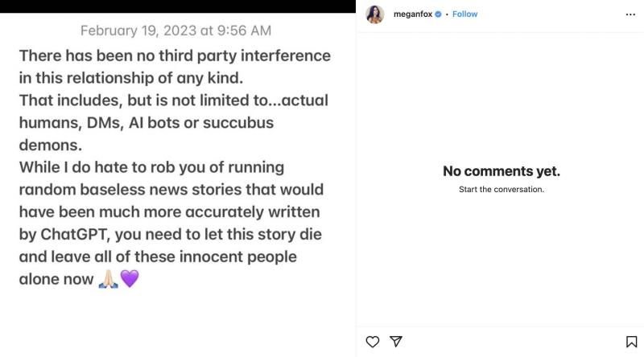Follow the meganfox account
This screenshot has width=644, height=357.
[x=464, y=14]
